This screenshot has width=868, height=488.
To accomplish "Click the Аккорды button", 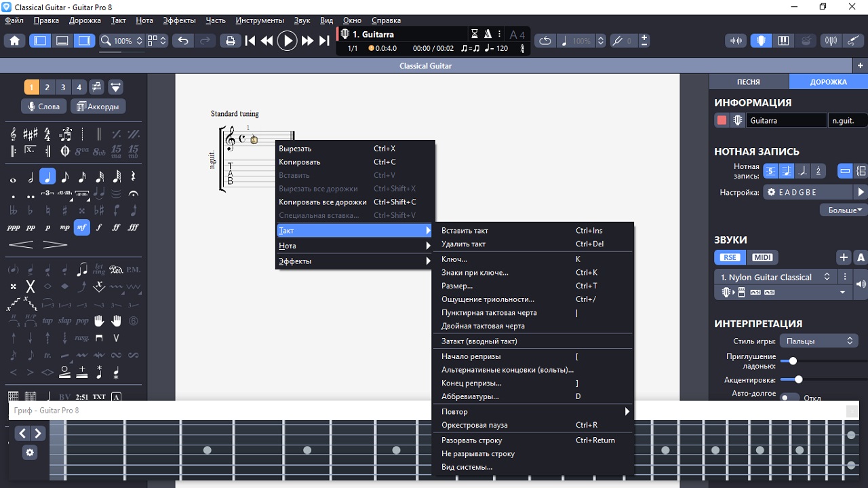I will point(98,107).
